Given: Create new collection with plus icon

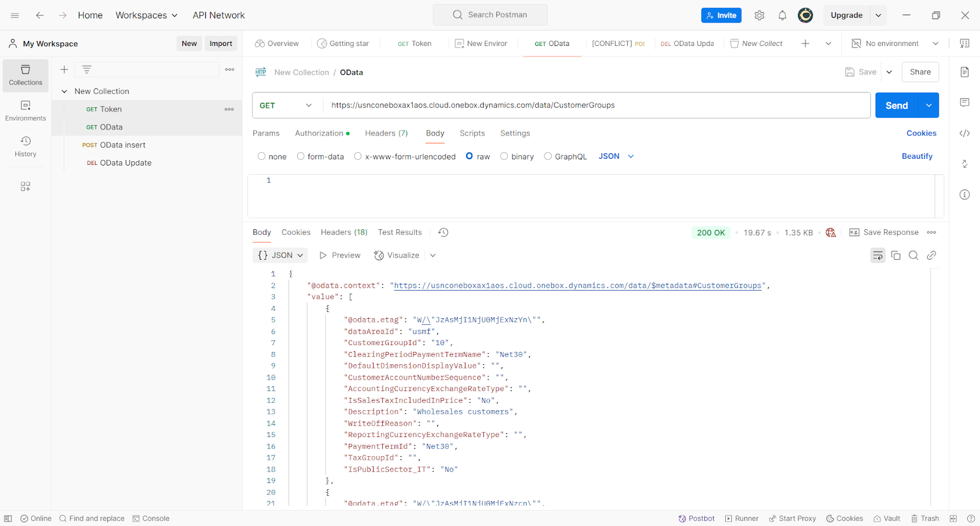Looking at the screenshot, I should 64,69.
